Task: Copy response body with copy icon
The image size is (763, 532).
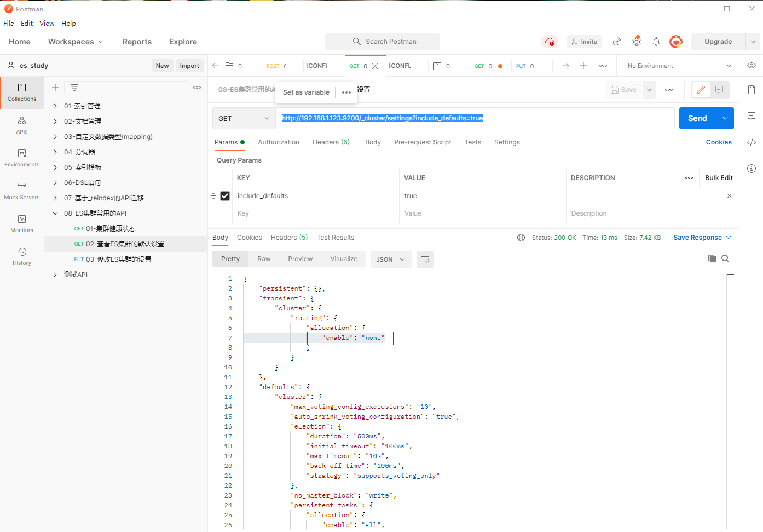Action: [x=712, y=258]
